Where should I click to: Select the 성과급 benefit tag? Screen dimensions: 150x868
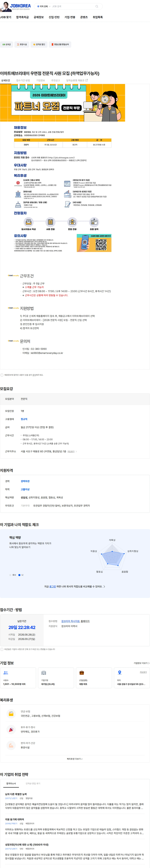6,45
